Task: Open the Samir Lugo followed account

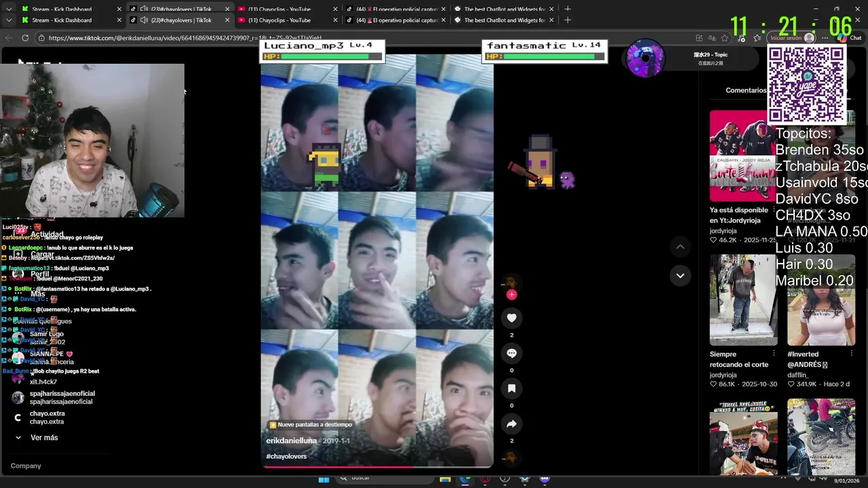Action: click(46, 338)
